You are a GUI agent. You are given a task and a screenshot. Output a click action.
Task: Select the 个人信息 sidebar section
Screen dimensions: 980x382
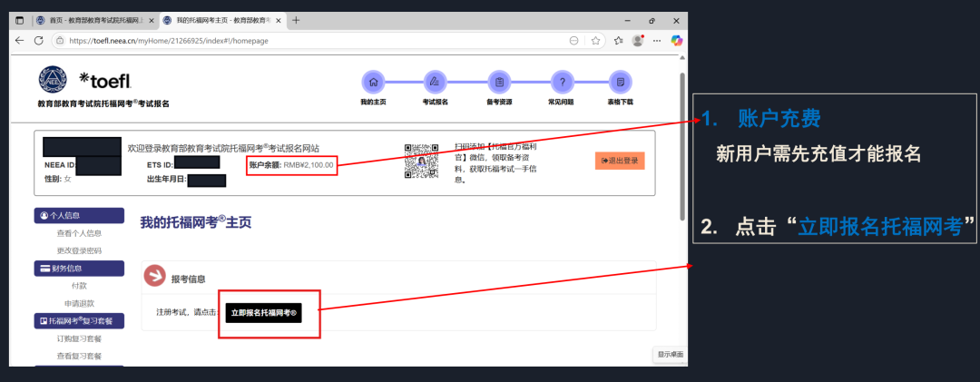(x=79, y=216)
